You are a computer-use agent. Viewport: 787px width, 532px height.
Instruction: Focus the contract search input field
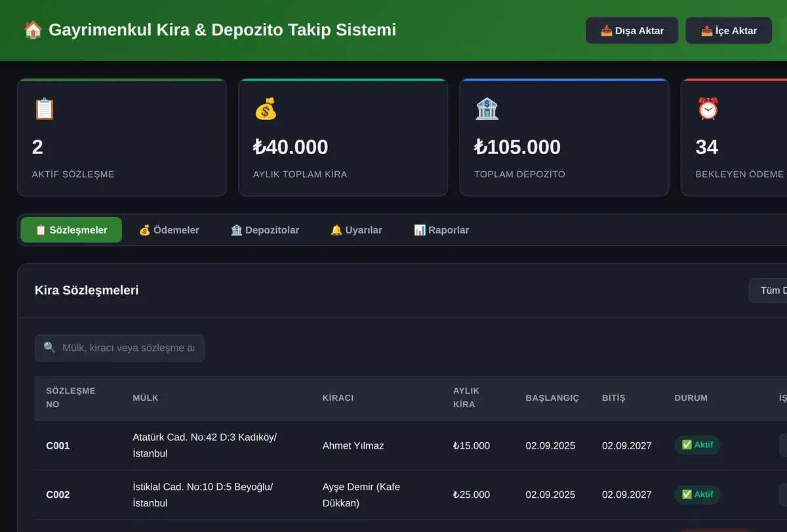[119, 348]
